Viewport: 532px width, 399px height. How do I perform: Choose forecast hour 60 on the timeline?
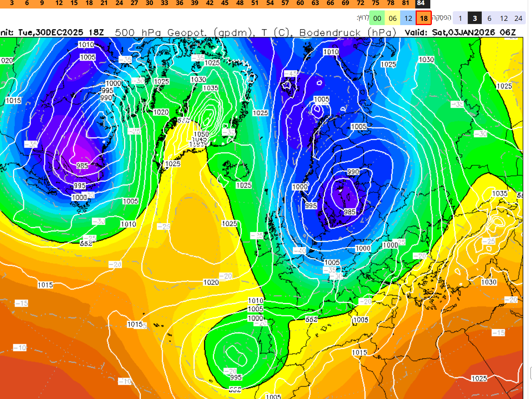coord(300,3)
